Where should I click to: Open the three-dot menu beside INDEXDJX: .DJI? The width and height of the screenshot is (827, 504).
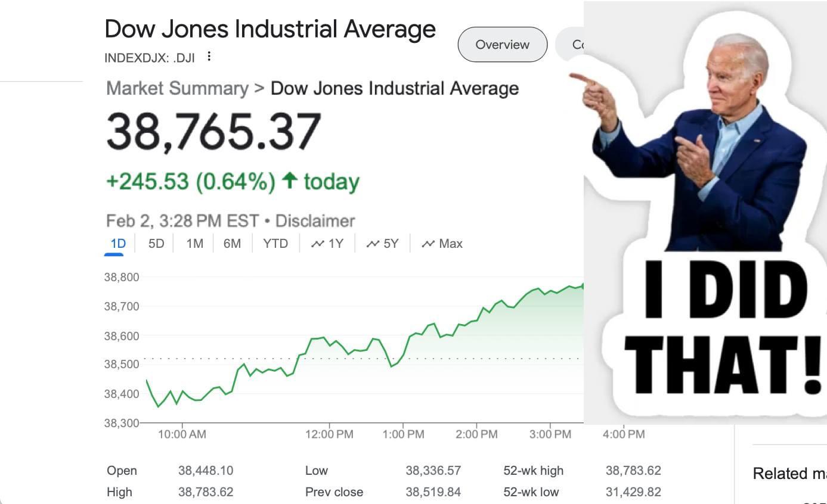click(x=209, y=57)
